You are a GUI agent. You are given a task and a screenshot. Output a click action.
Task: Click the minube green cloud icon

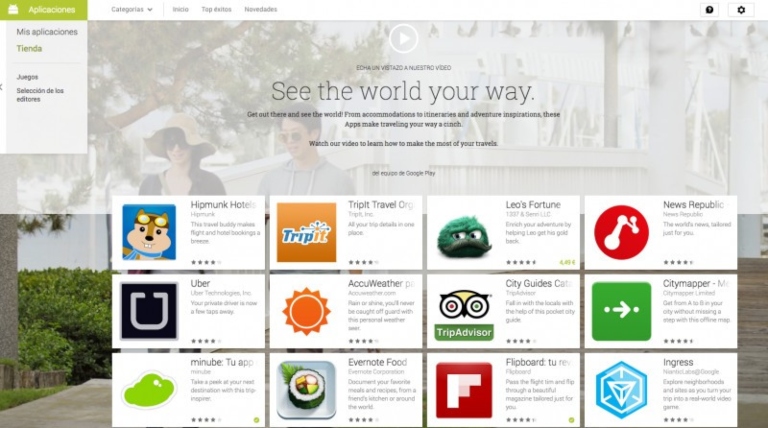click(x=149, y=389)
